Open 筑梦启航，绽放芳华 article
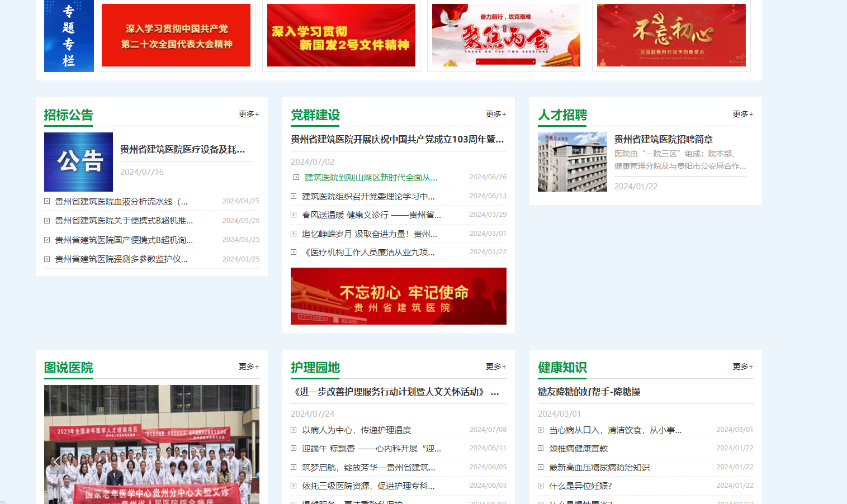This screenshot has width=847, height=504. (368, 467)
